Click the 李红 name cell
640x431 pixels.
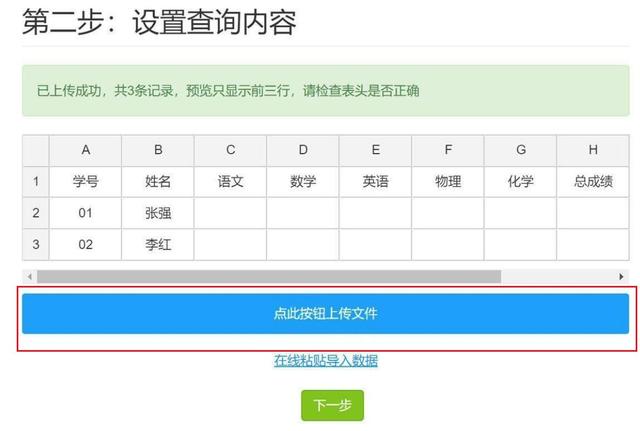(158, 244)
